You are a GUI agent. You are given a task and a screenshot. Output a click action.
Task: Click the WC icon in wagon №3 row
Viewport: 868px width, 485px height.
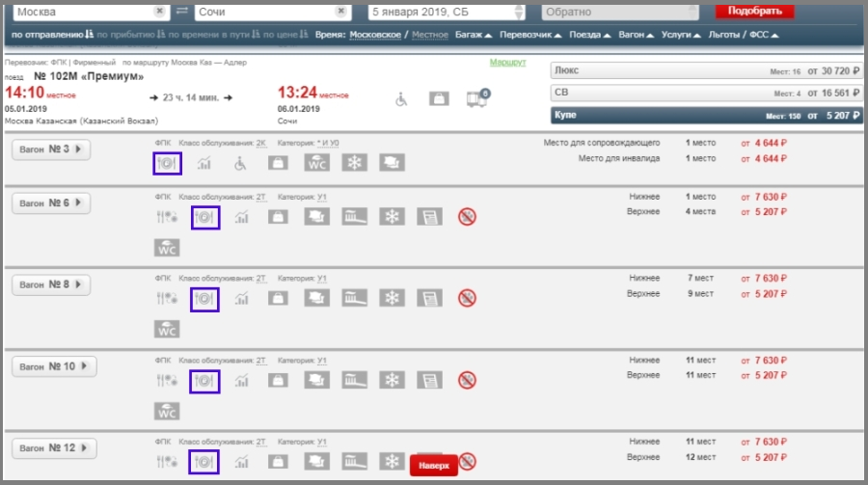coord(318,163)
